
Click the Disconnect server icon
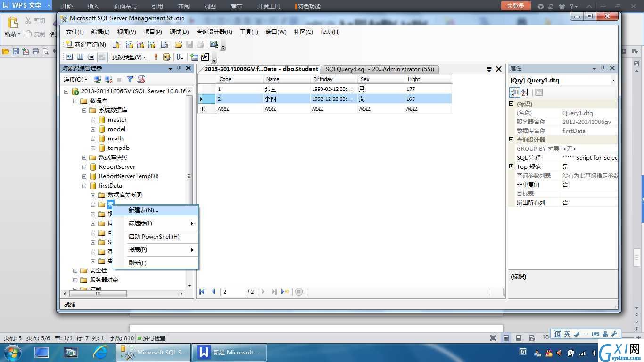[108, 80]
